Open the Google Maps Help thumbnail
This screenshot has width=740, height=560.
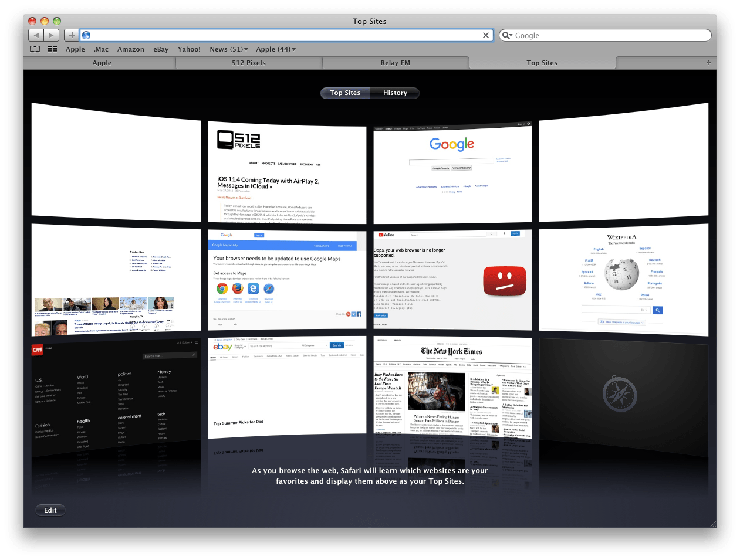[287, 280]
